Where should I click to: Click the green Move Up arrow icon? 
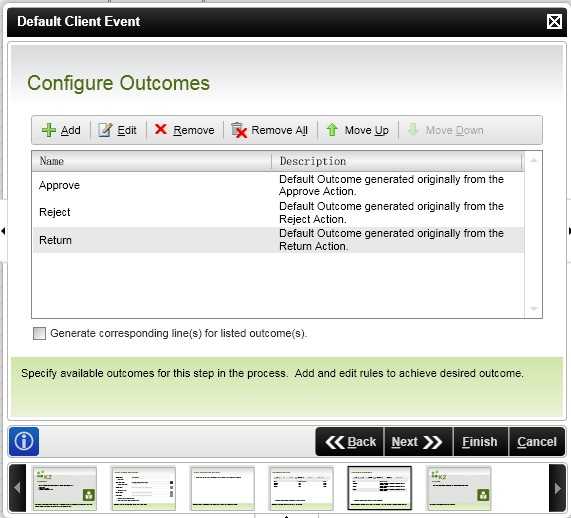tap(332, 130)
